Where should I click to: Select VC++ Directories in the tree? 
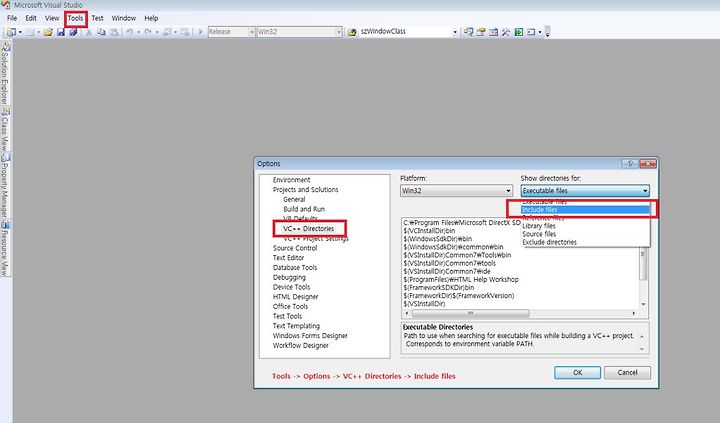point(309,228)
